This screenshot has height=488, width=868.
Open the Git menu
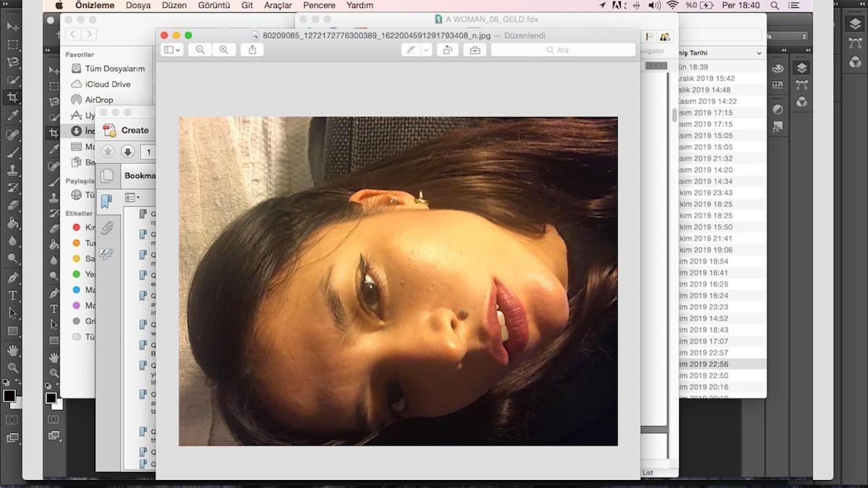click(247, 5)
